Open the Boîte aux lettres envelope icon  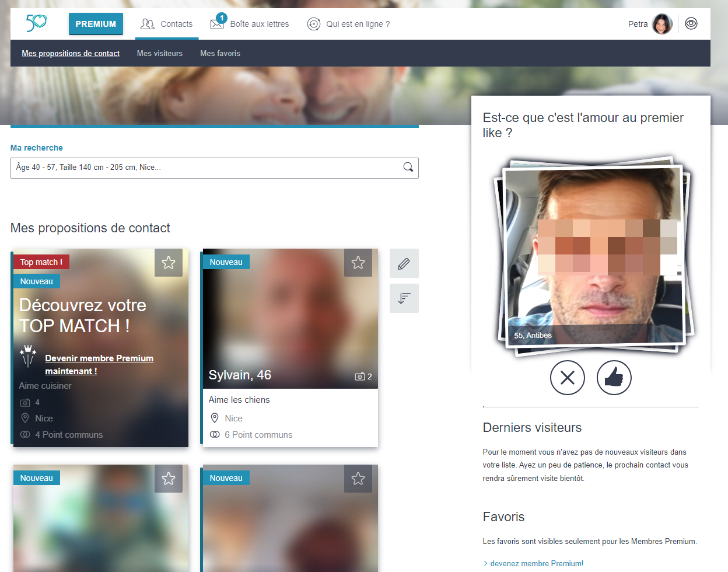point(217,24)
